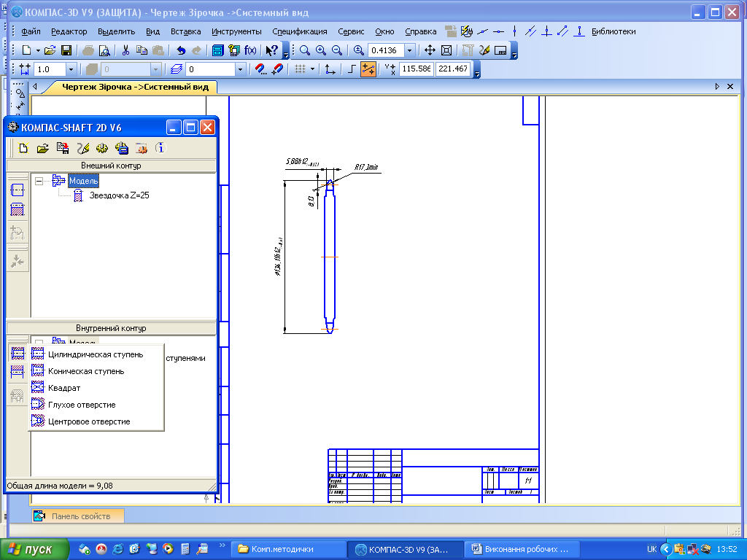Close document tab with the X
The image size is (747, 560).
pos(730,87)
